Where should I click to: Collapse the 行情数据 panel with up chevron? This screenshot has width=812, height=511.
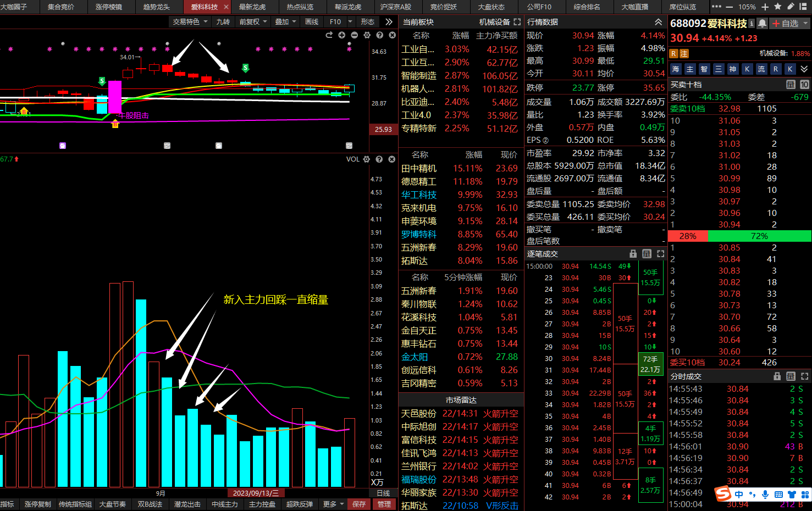pyautogui.click(x=658, y=22)
